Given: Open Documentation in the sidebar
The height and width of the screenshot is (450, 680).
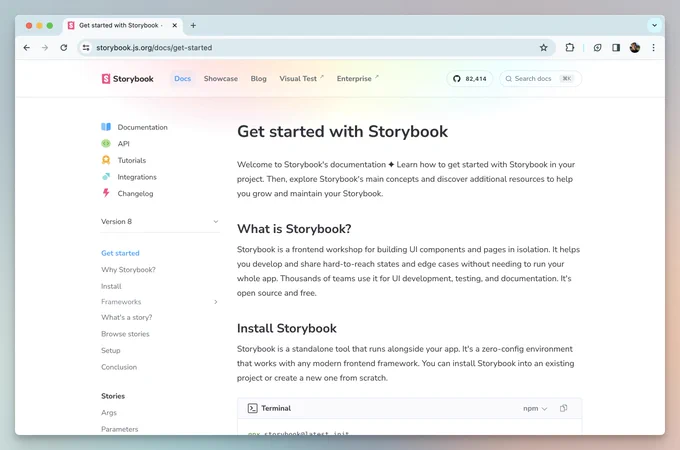Looking at the screenshot, I should pos(142,127).
